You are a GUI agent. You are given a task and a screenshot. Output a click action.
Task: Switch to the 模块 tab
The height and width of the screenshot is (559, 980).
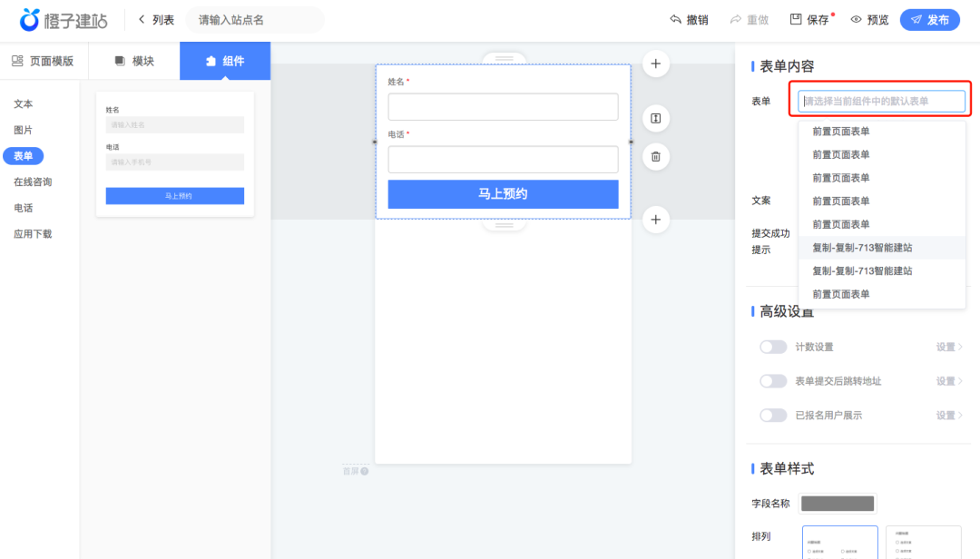[134, 61]
